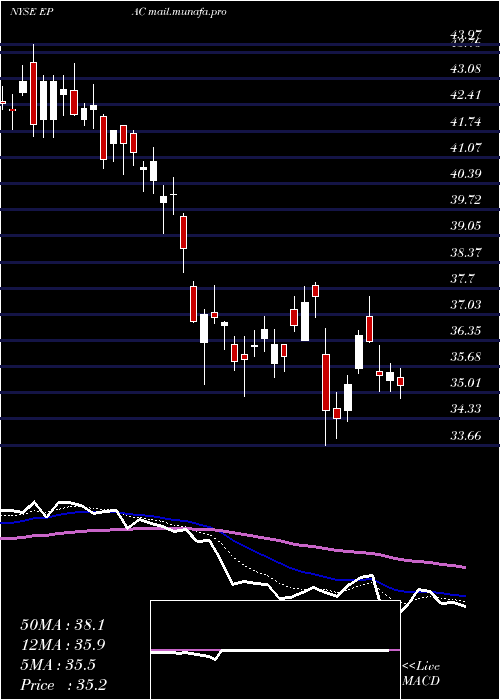
Task: Click the Price : 35.2 text
Action: click(63, 685)
